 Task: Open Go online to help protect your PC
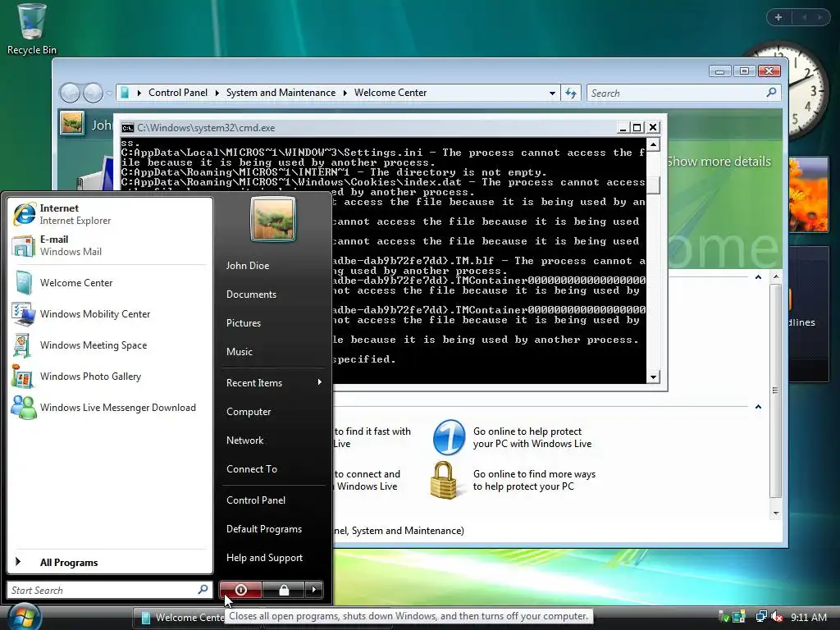point(532,437)
